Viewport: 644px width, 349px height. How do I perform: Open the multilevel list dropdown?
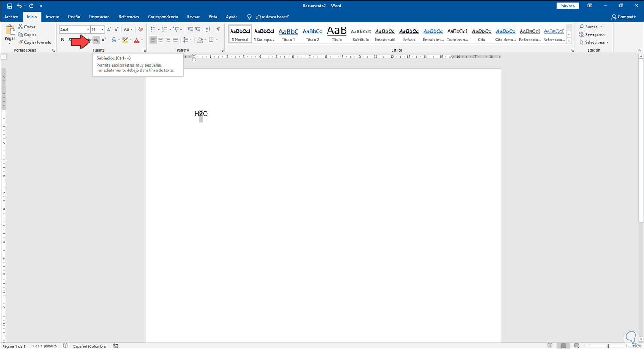pyautogui.click(x=181, y=29)
